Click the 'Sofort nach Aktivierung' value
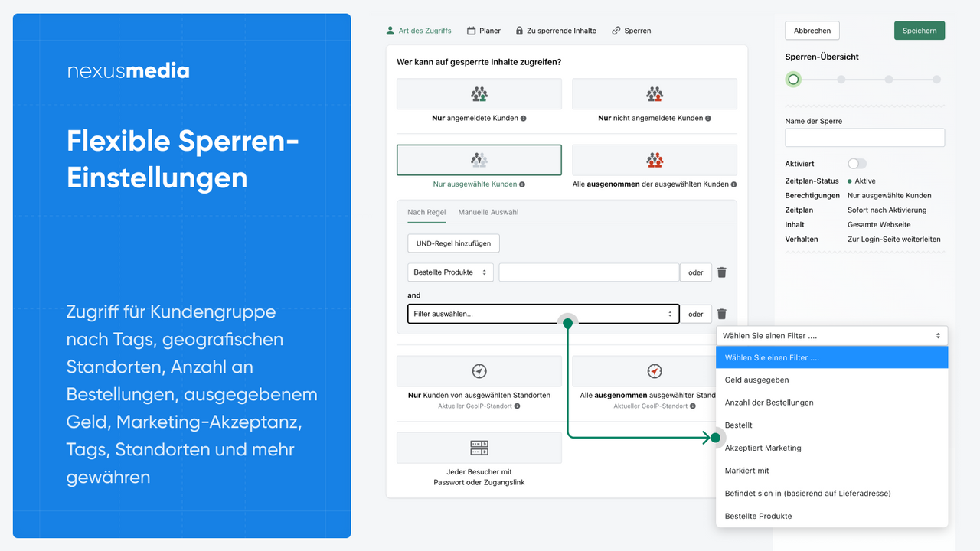980x551 pixels. 887,210
